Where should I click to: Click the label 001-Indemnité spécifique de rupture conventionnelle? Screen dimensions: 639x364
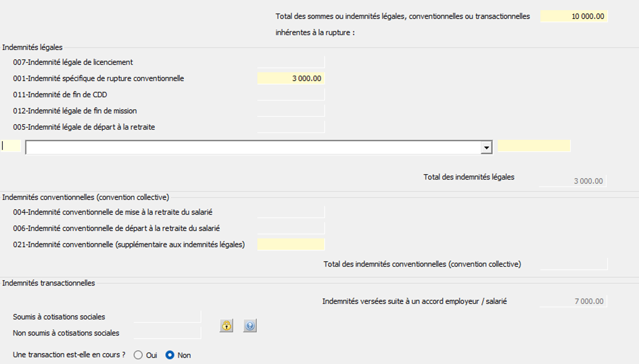[x=98, y=78]
